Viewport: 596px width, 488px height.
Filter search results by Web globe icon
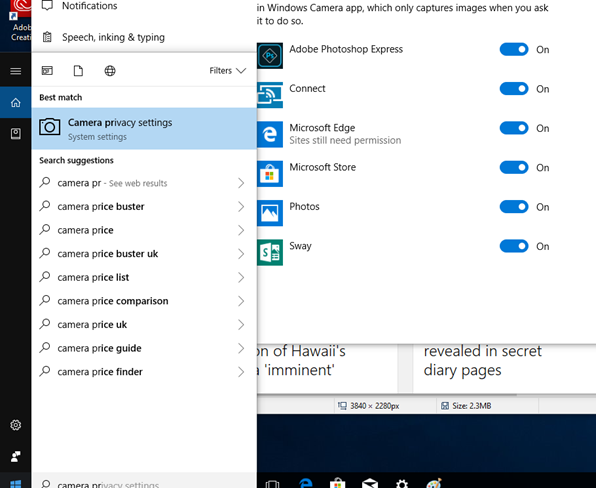click(110, 71)
